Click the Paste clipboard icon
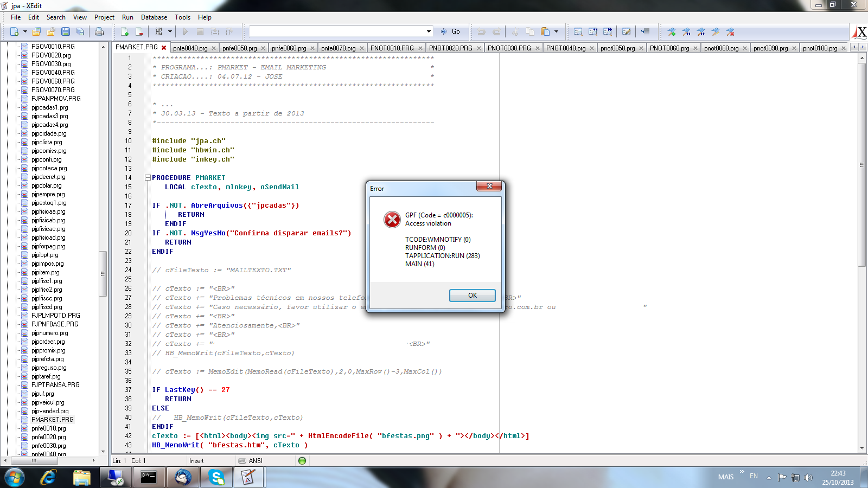Image resolution: width=868 pixels, height=488 pixels. click(545, 32)
